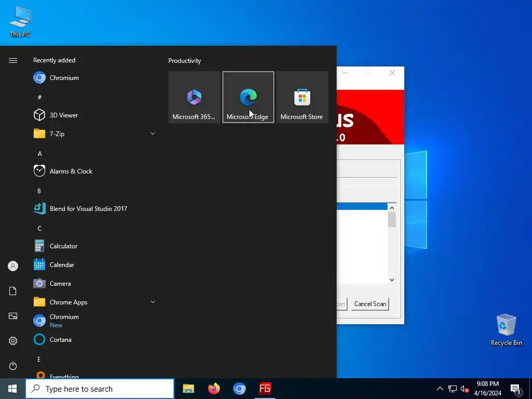Viewport: 532px width, 399px height.
Task: Click the scrollbar down arrow in scan list
Action: pos(392,280)
